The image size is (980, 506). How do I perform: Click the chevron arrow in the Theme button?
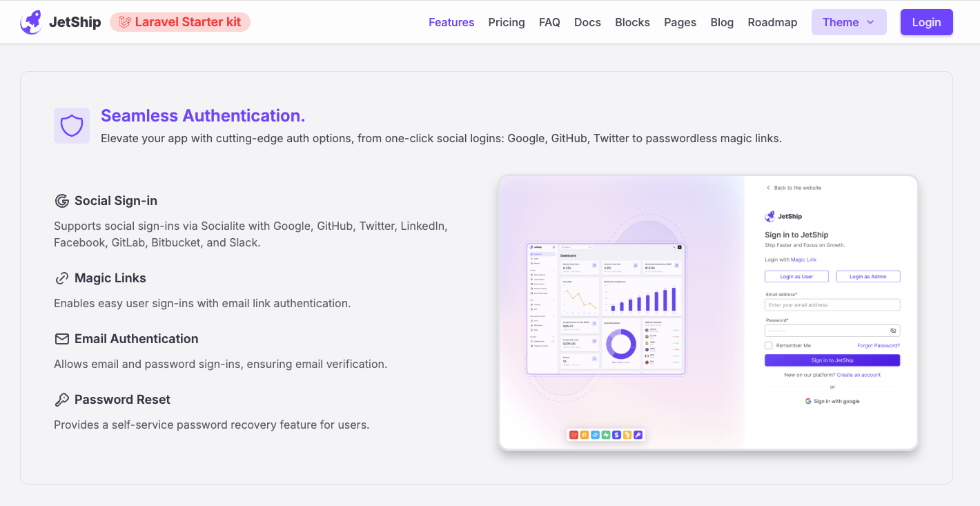[x=870, y=22]
